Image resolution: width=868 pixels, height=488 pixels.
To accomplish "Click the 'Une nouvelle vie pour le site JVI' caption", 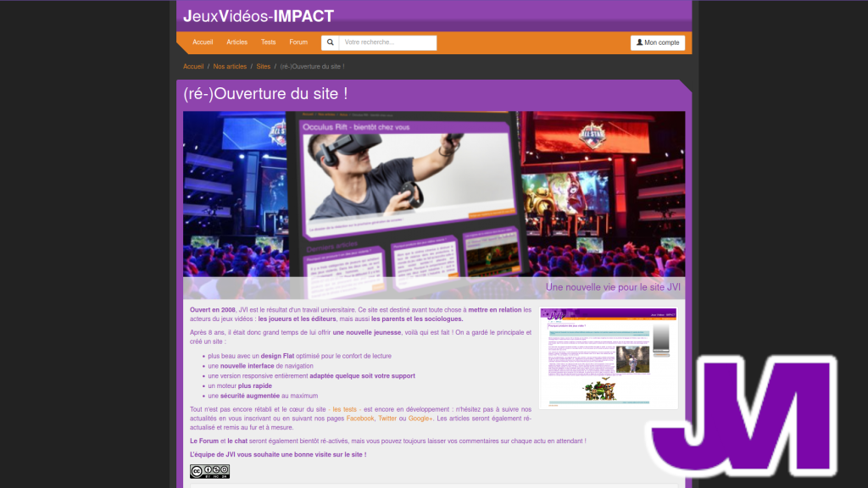I will pos(614,287).
